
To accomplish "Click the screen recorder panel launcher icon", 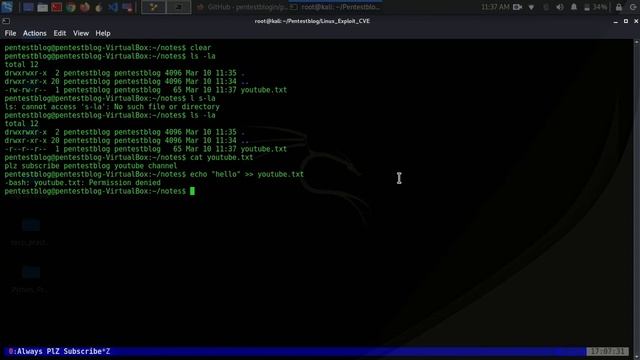I will pos(127,7).
